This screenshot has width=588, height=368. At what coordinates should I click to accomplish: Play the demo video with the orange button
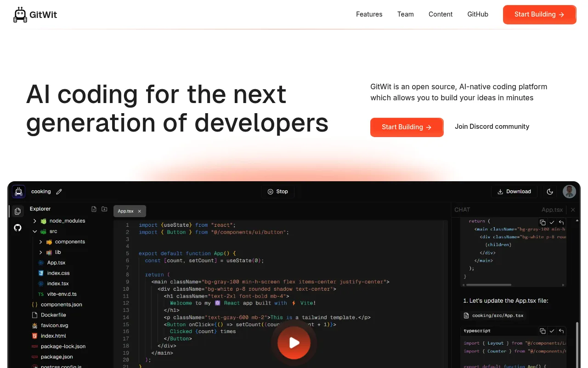point(294,343)
